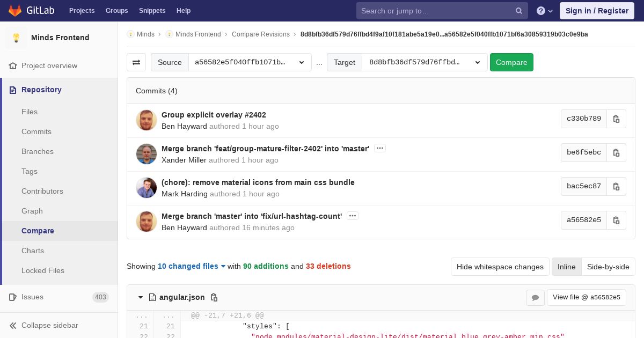Click Hide whitespace changes

point(500,267)
